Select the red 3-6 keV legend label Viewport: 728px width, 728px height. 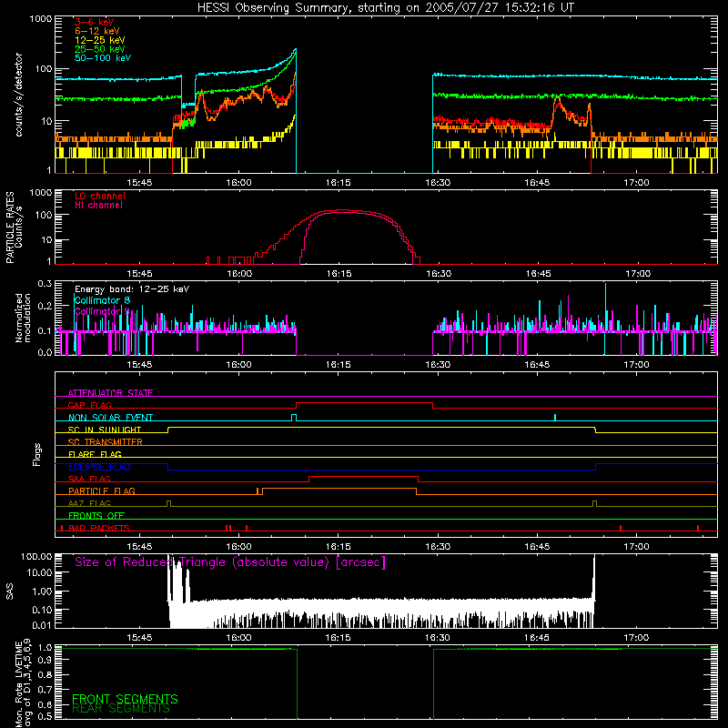click(94, 22)
